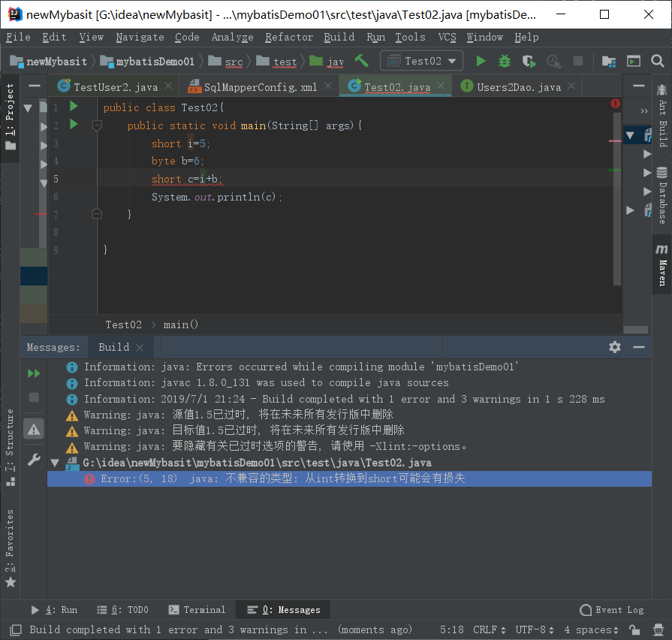Click the green Run button in the toolbar
672x640 pixels.
[481, 62]
